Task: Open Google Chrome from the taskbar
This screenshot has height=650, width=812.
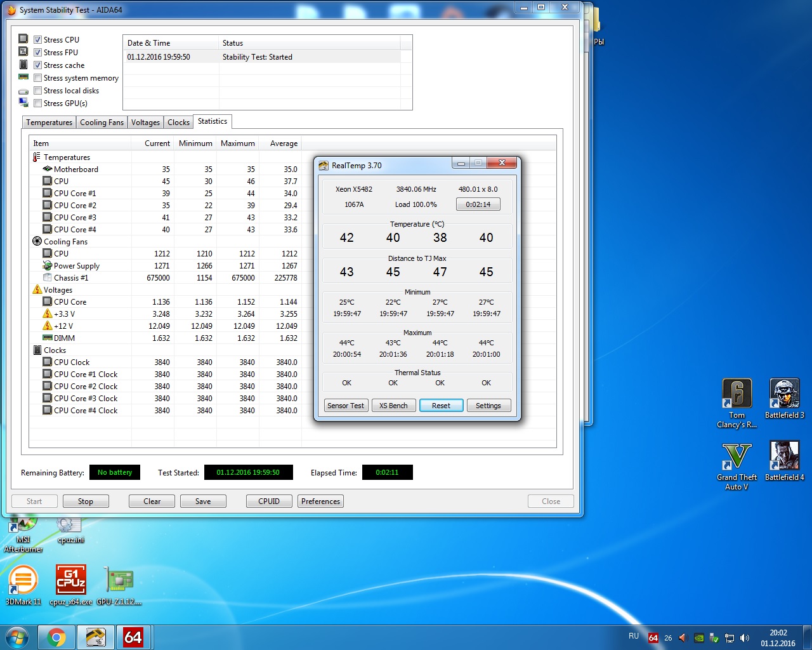Action: tap(56, 637)
